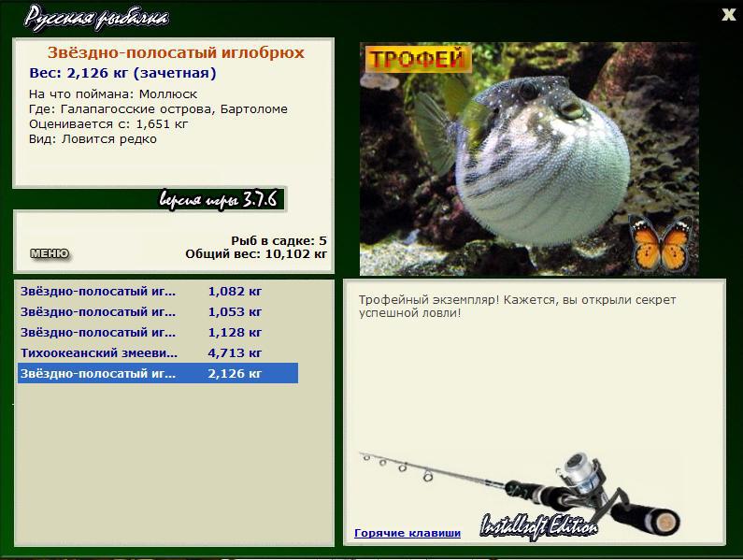Click the Installsoft Edition logo

pos(538,526)
